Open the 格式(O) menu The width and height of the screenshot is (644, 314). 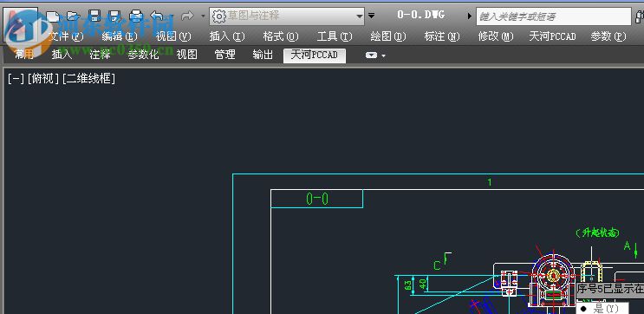(x=281, y=36)
